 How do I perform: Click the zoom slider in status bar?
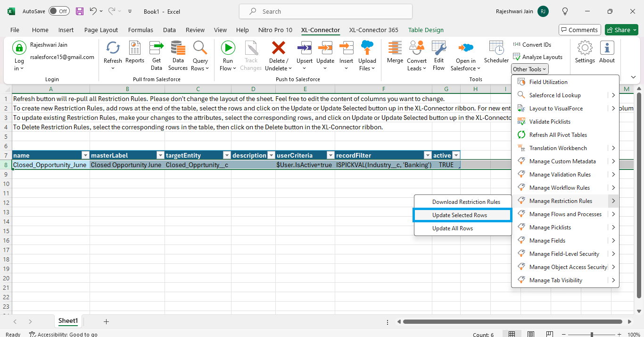[x=591, y=334]
